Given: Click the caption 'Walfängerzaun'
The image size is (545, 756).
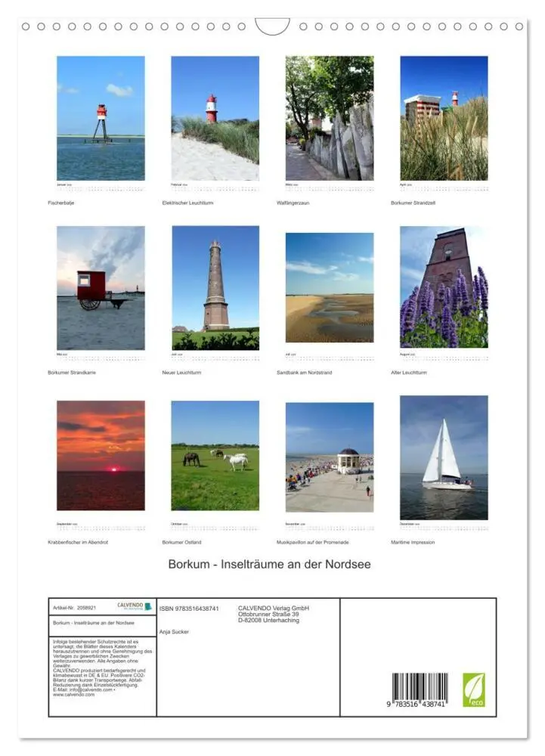Looking at the screenshot, I should pyautogui.click(x=293, y=203).
